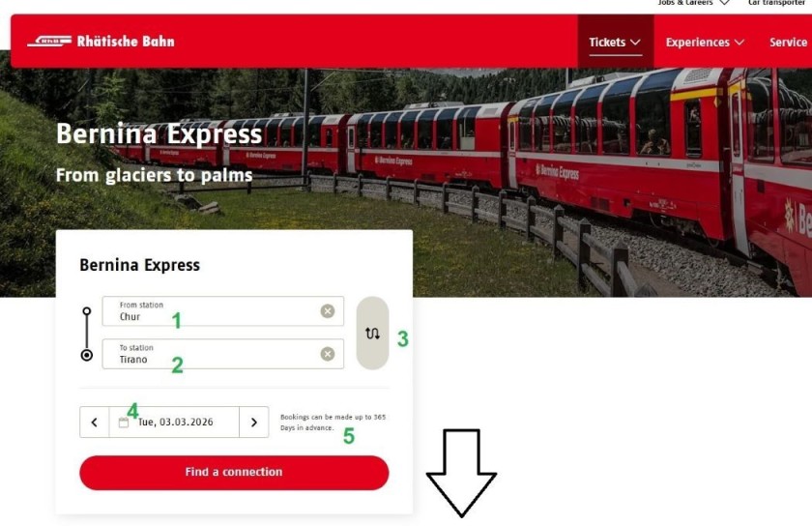Viewport: 812px width, 526px height.
Task: Clear the From station field
Action: pos(328,311)
